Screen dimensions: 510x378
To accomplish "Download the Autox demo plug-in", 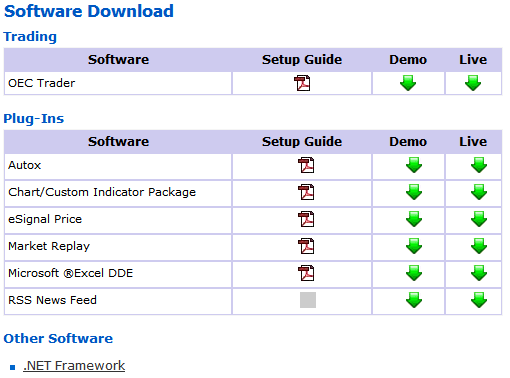I will pyautogui.click(x=414, y=165).
